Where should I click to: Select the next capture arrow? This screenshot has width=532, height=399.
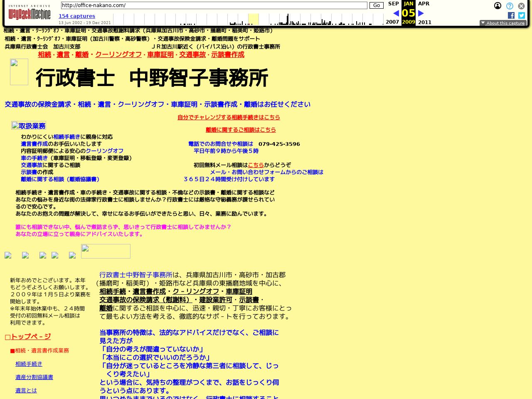coord(421,13)
